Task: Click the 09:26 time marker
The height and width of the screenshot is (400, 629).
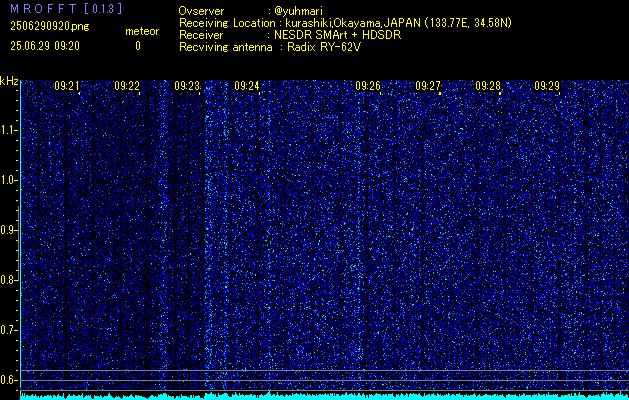Action: point(367,86)
